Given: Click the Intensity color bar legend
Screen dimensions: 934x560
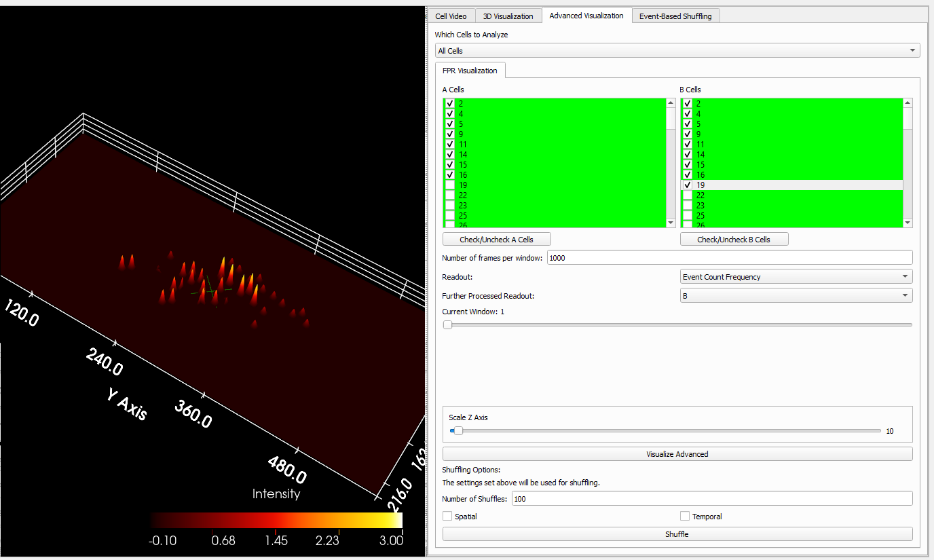Looking at the screenshot, I should 277,521.
